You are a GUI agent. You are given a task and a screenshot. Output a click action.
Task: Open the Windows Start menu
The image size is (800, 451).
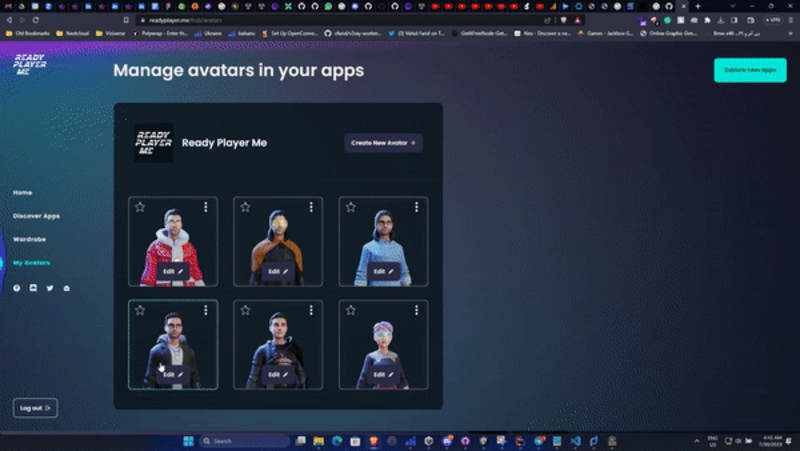188,441
